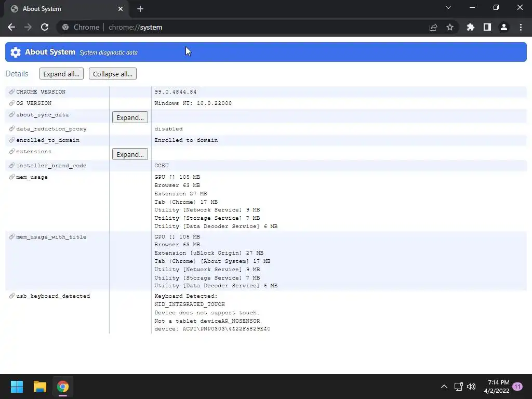The image size is (532, 399).
Task: Click the anchor icon beside mem_usage
Action: point(12,177)
